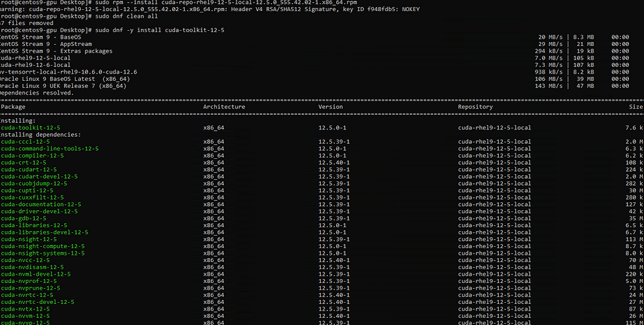Click the dnf install cuda-toolkit-12-5 command
This screenshot has width=644, height=325.
click(x=160, y=30)
